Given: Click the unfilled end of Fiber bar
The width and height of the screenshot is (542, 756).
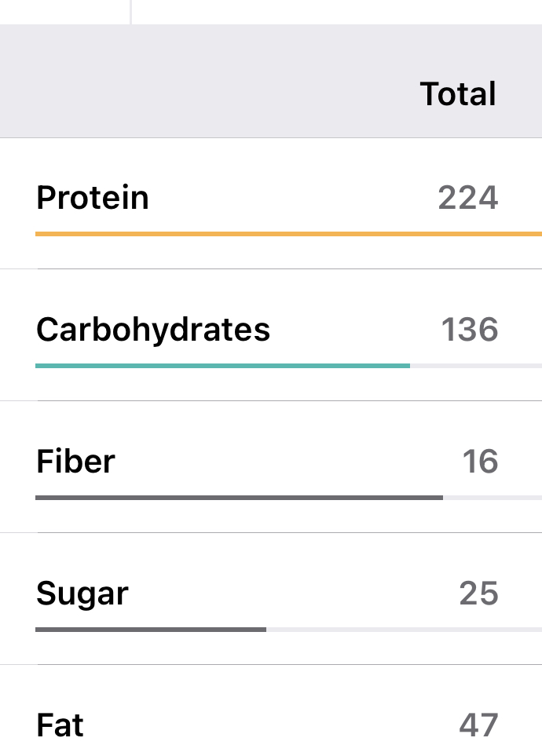Looking at the screenshot, I should point(492,498).
